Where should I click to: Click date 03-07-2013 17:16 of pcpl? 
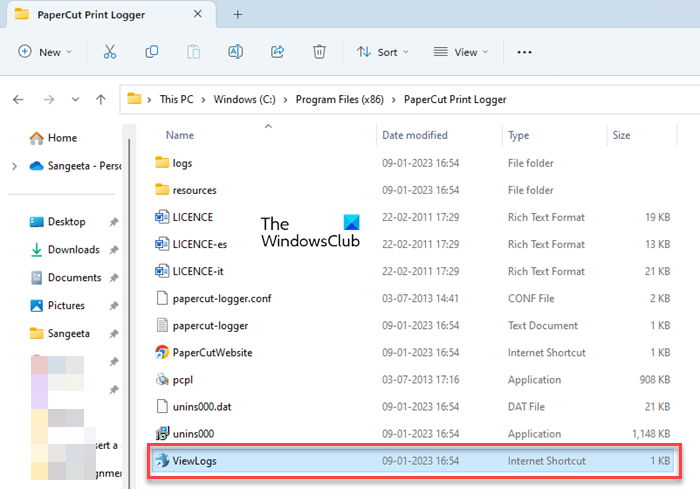pos(420,380)
